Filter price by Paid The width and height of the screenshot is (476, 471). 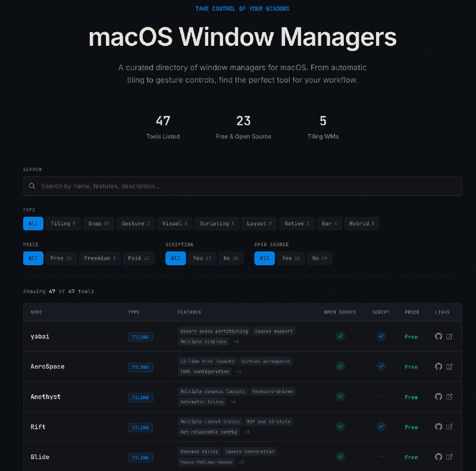pyautogui.click(x=139, y=258)
